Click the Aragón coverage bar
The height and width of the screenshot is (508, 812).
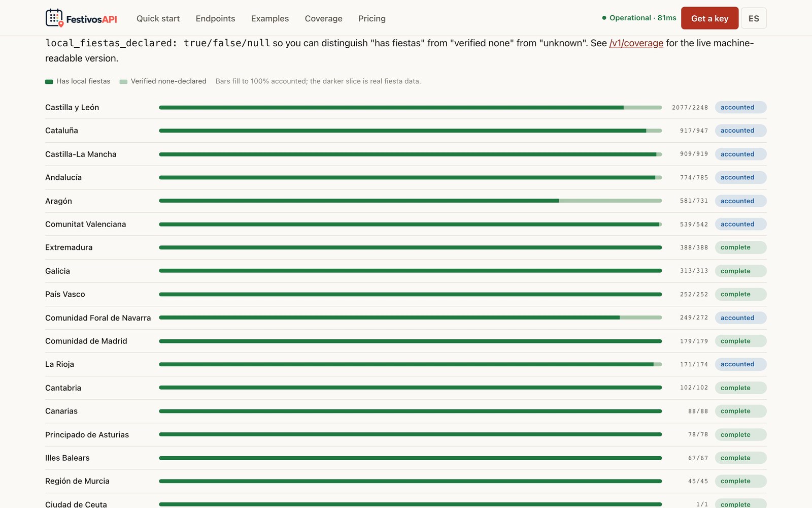[x=410, y=201]
